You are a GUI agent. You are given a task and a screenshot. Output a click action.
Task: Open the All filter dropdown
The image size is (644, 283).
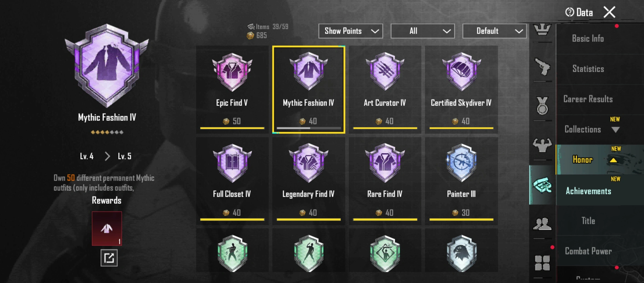point(423,31)
